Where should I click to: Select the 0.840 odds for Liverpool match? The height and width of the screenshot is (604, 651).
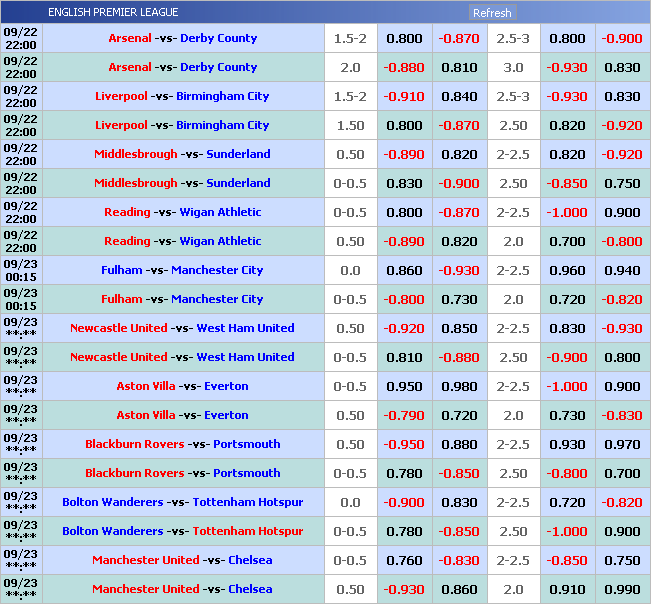pos(459,96)
